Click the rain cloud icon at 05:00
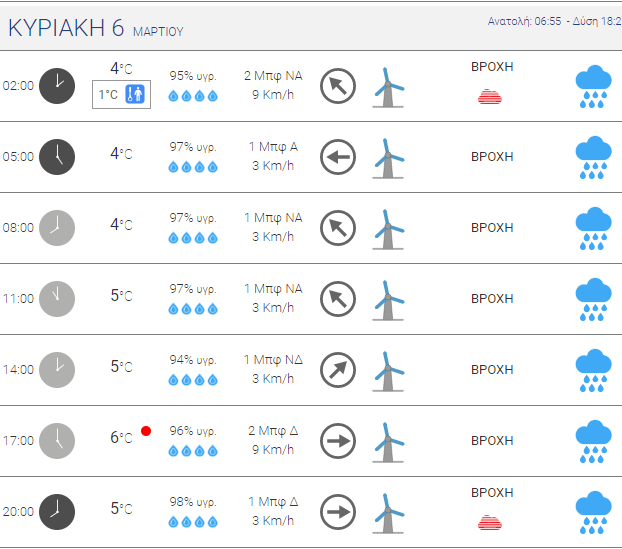Viewport: 622px width, 549px height. 593,157
